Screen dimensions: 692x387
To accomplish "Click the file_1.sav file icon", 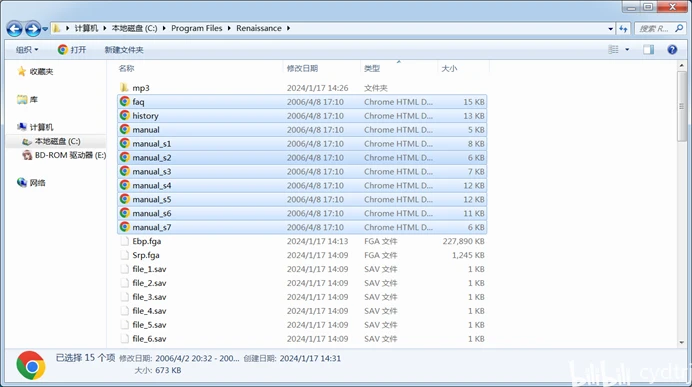I will [x=124, y=269].
